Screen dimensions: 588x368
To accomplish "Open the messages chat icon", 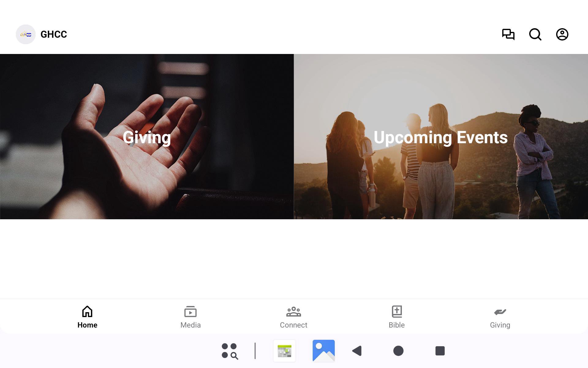I will coord(508,34).
